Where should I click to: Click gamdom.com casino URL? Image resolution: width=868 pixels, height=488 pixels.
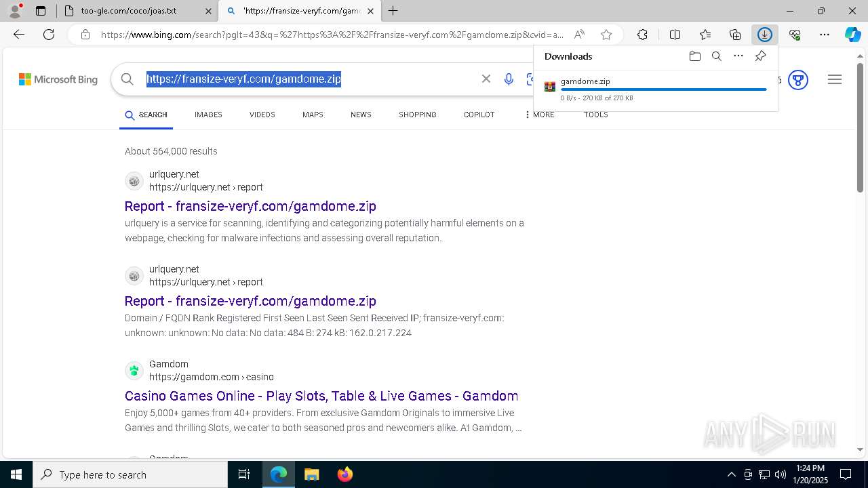point(212,377)
